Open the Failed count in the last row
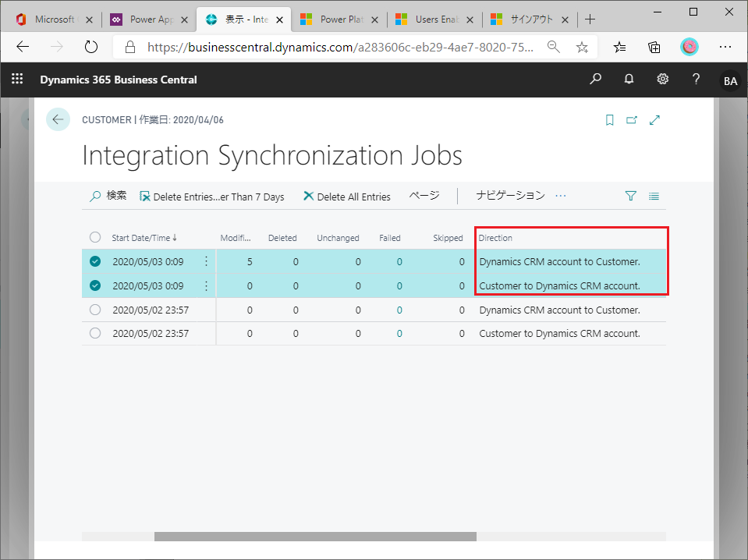 tap(399, 333)
